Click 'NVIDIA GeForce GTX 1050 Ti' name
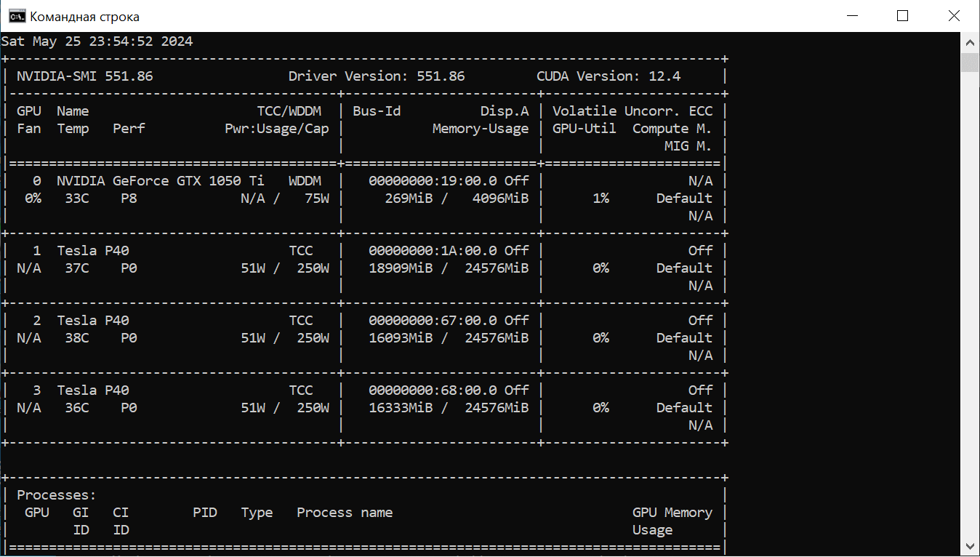 [161, 181]
